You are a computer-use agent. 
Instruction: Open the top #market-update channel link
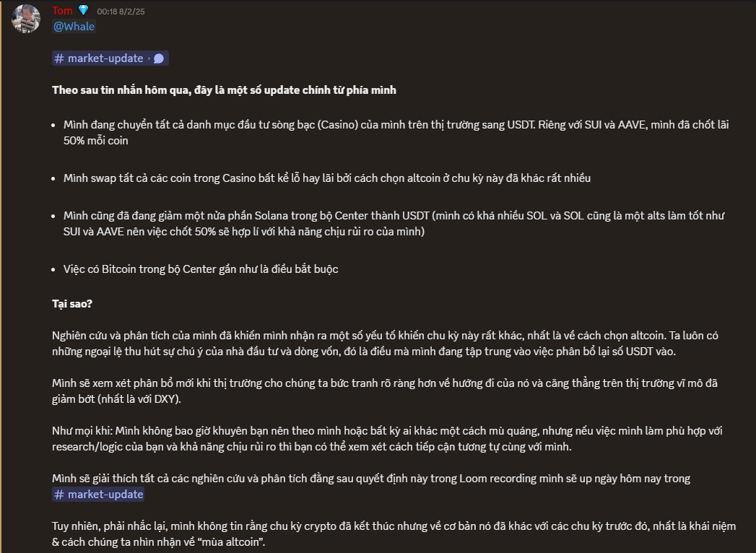click(110, 58)
